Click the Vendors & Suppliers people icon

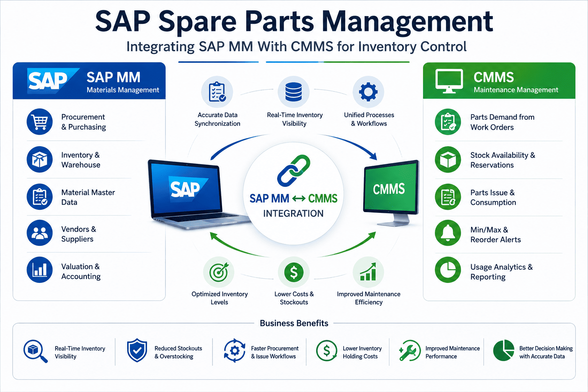pyautogui.click(x=39, y=233)
